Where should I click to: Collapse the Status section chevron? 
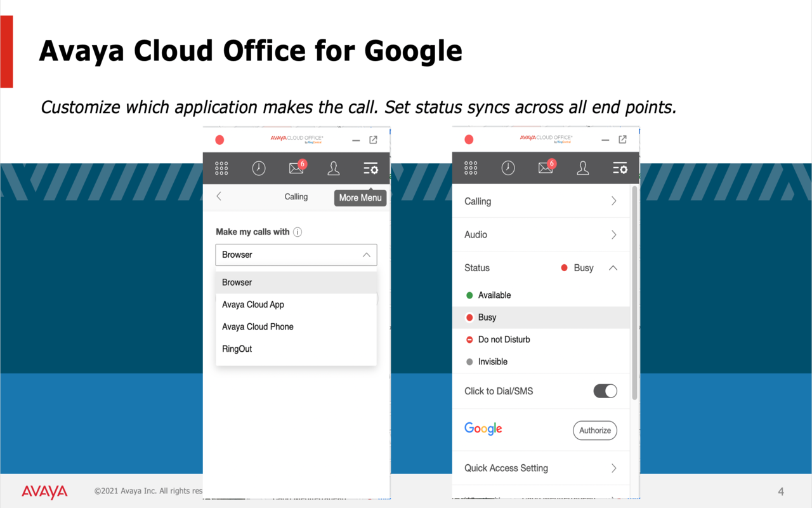pos(613,268)
